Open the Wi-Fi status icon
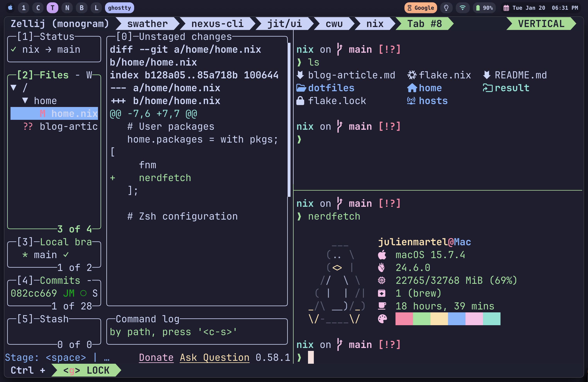 [x=463, y=8]
